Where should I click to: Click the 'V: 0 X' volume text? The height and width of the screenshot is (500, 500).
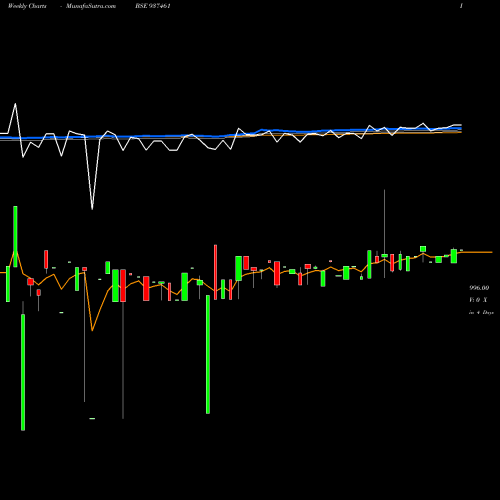coord(478,300)
